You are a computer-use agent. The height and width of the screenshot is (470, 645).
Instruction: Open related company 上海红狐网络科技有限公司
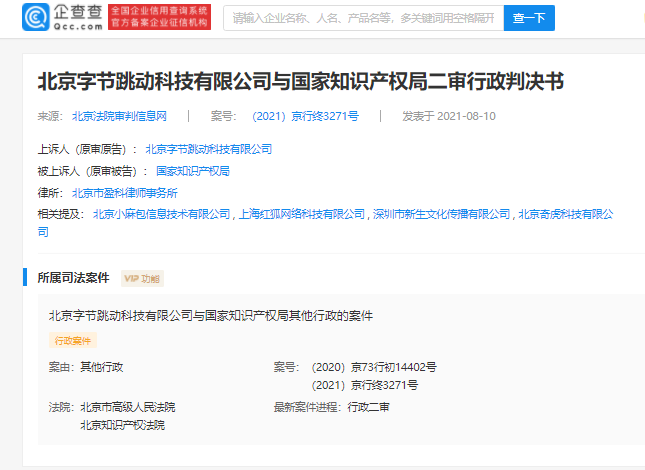click(302, 214)
